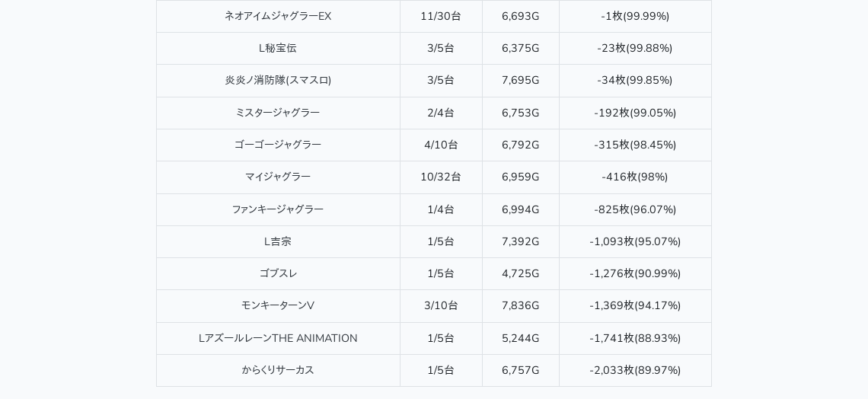868x399 pixels.
Task: Click the 4/10台 unit count cell
Action: (441, 145)
